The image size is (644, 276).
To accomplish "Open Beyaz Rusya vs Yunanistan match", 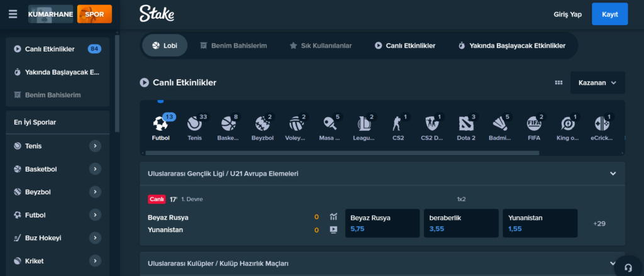I will pos(169,224).
